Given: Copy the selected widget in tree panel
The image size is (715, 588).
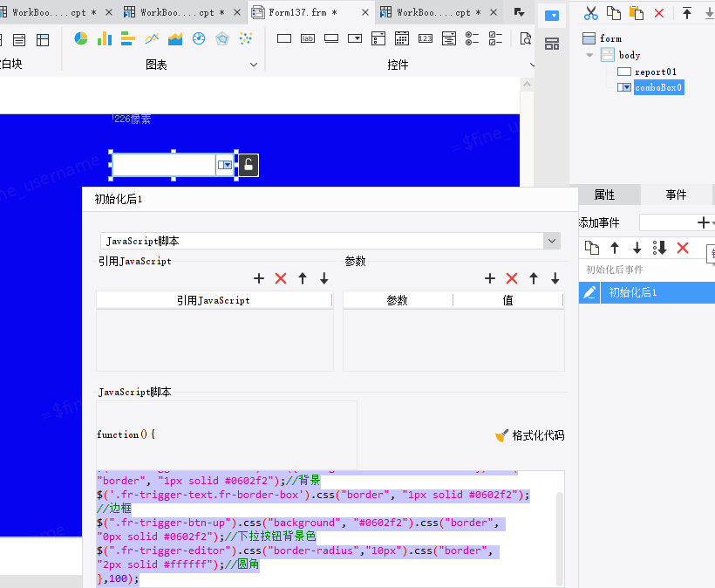Looking at the screenshot, I should point(614,13).
